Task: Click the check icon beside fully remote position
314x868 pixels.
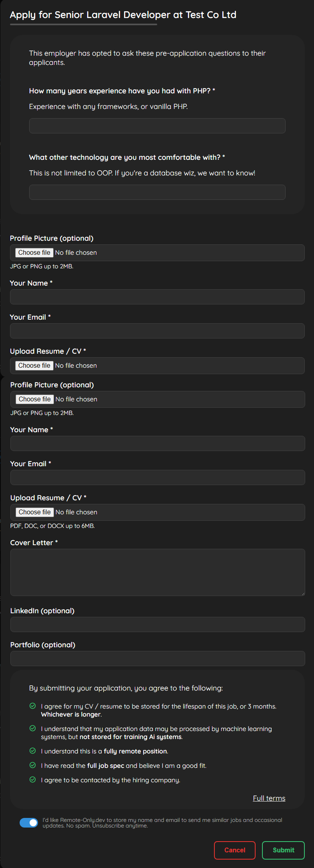Action: [33, 751]
